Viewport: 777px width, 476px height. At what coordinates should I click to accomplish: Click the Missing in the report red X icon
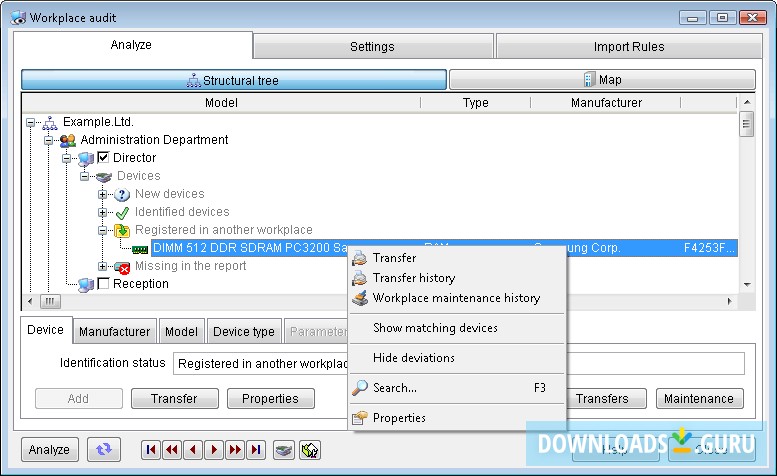click(x=122, y=267)
